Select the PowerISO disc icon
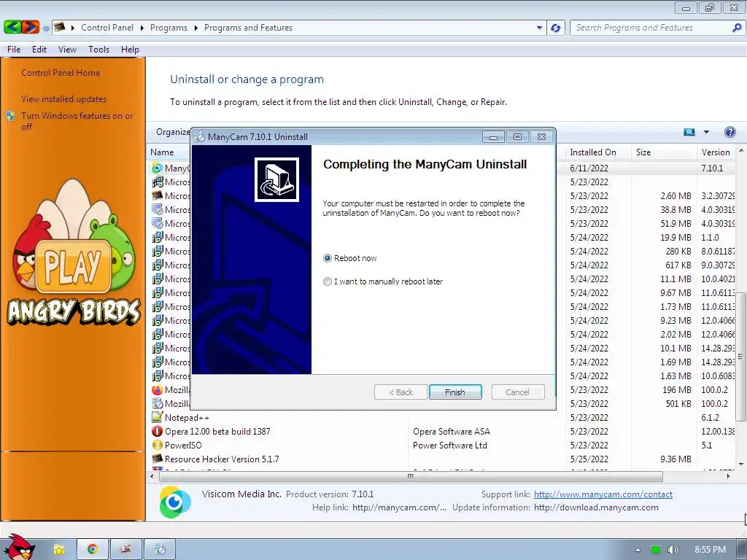The image size is (747, 560). point(157,446)
